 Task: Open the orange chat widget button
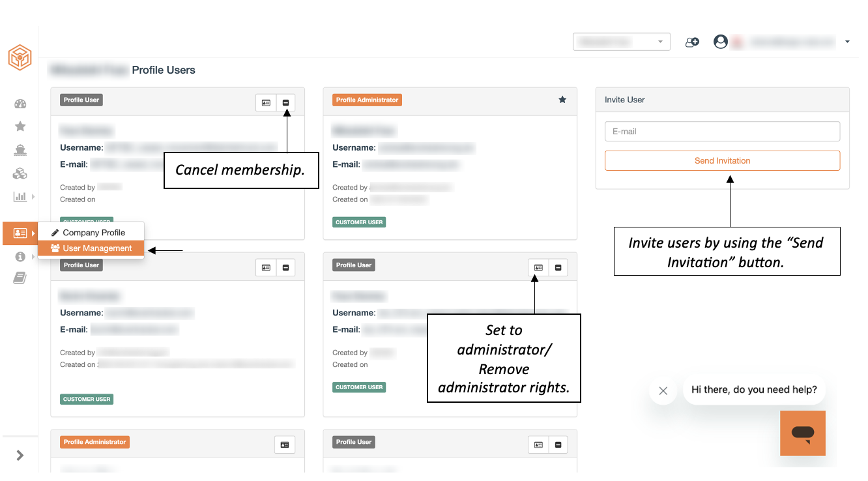[x=803, y=433]
